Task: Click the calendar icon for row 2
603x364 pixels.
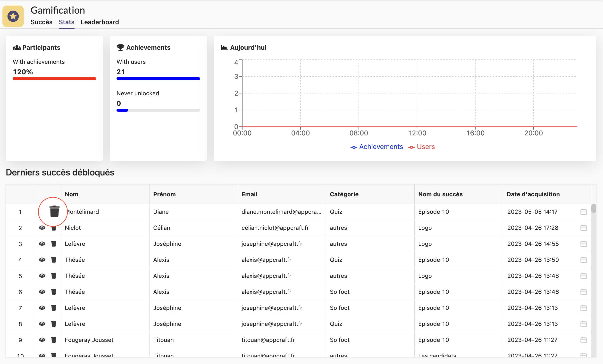Action: (x=583, y=227)
